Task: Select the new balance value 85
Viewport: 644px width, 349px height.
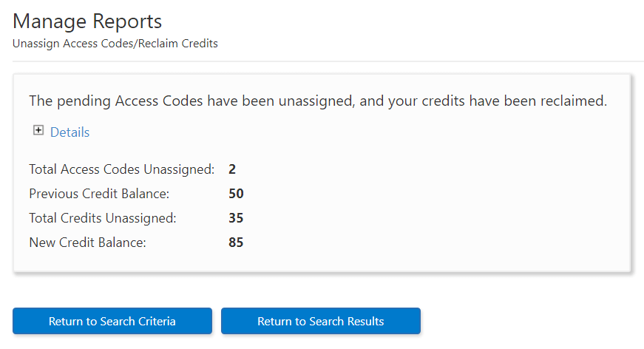Action: click(x=236, y=243)
